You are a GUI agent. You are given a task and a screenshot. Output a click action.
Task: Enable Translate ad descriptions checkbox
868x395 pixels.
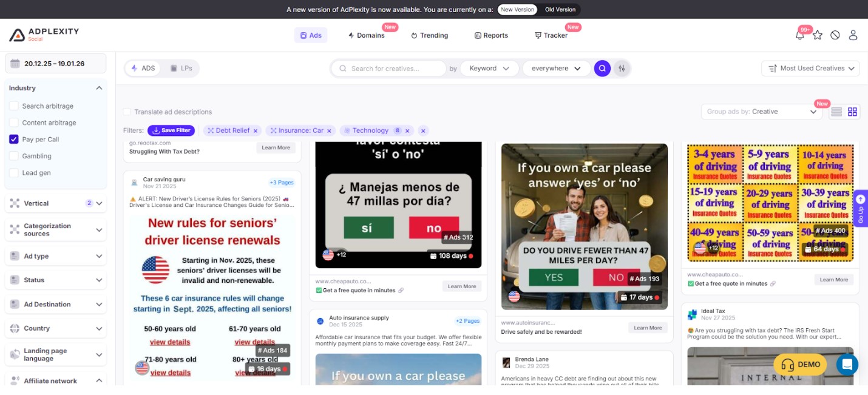pos(127,112)
